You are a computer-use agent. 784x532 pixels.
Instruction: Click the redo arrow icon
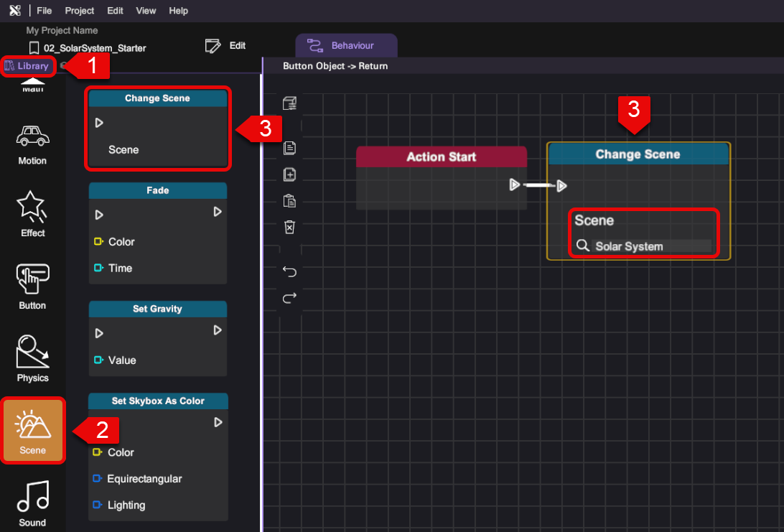(289, 299)
